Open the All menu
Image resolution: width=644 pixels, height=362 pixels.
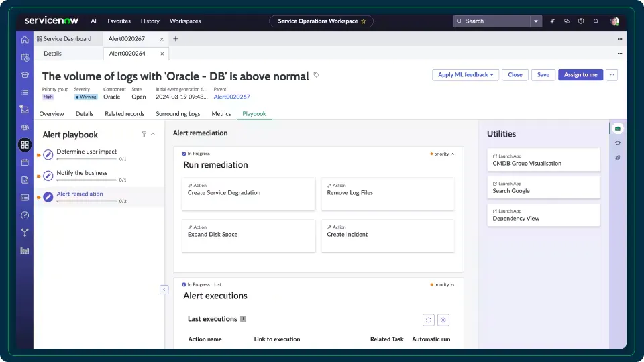pyautogui.click(x=94, y=21)
